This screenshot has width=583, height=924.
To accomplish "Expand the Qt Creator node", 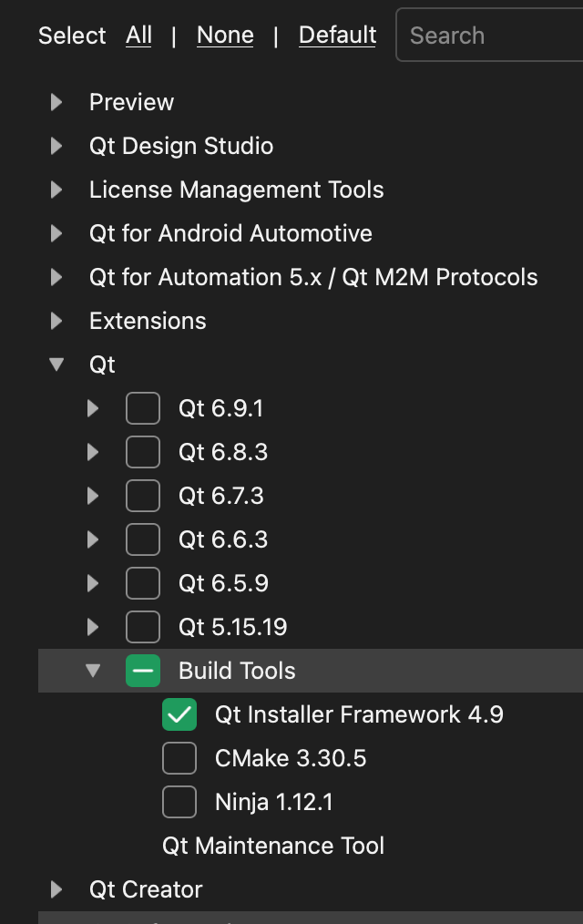I will 56,889.
